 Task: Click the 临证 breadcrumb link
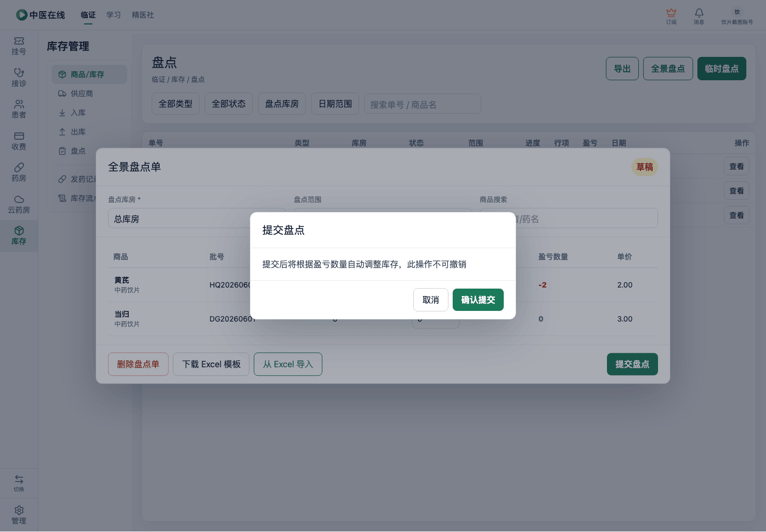(159, 79)
